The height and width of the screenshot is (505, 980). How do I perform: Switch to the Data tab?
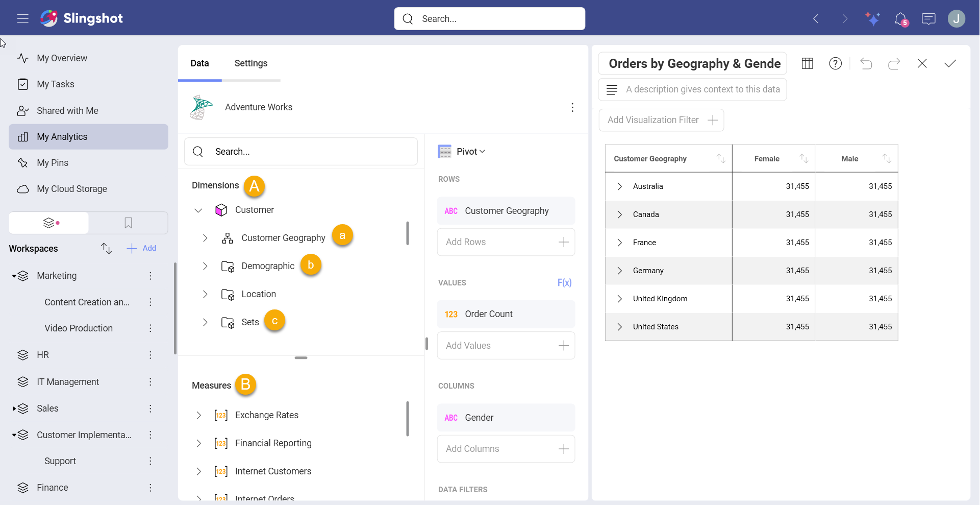tap(199, 63)
